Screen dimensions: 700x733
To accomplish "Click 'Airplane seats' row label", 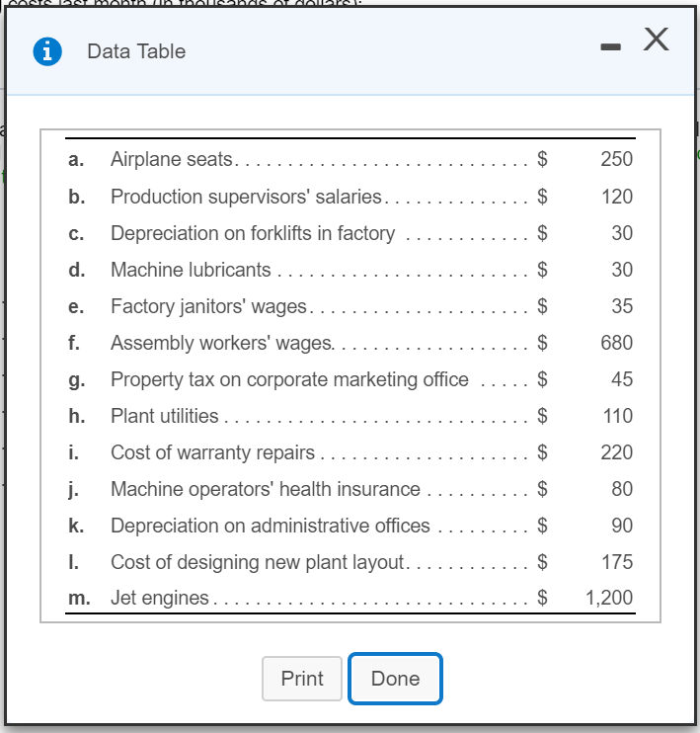I will click(172, 159).
